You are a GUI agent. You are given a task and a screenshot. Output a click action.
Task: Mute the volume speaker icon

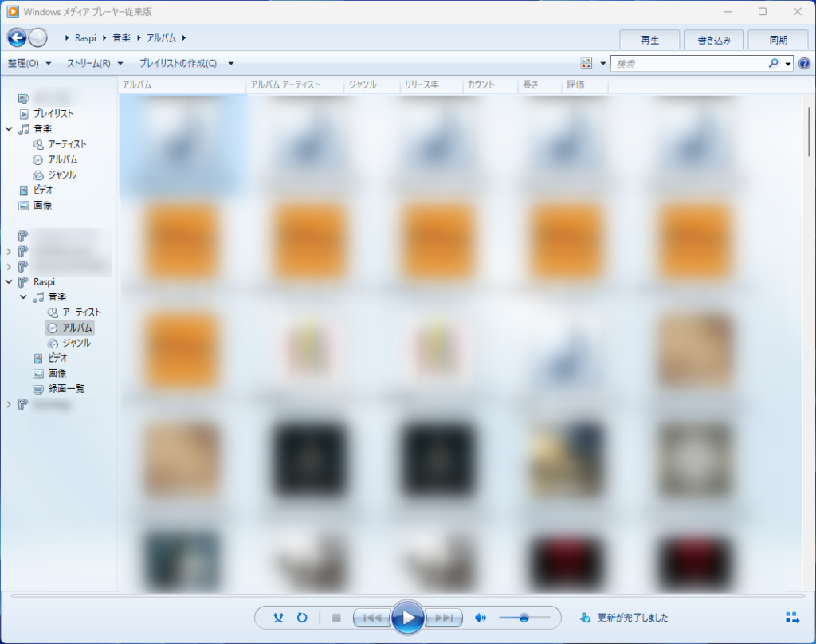click(480, 618)
